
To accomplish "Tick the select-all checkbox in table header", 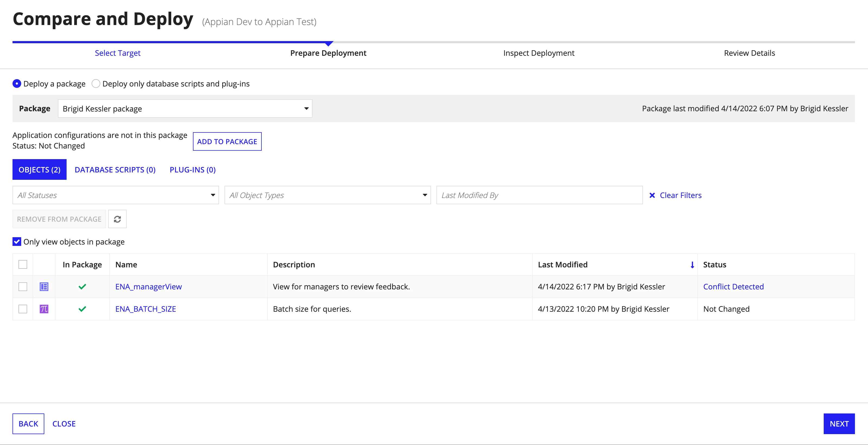I will click(x=23, y=264).
